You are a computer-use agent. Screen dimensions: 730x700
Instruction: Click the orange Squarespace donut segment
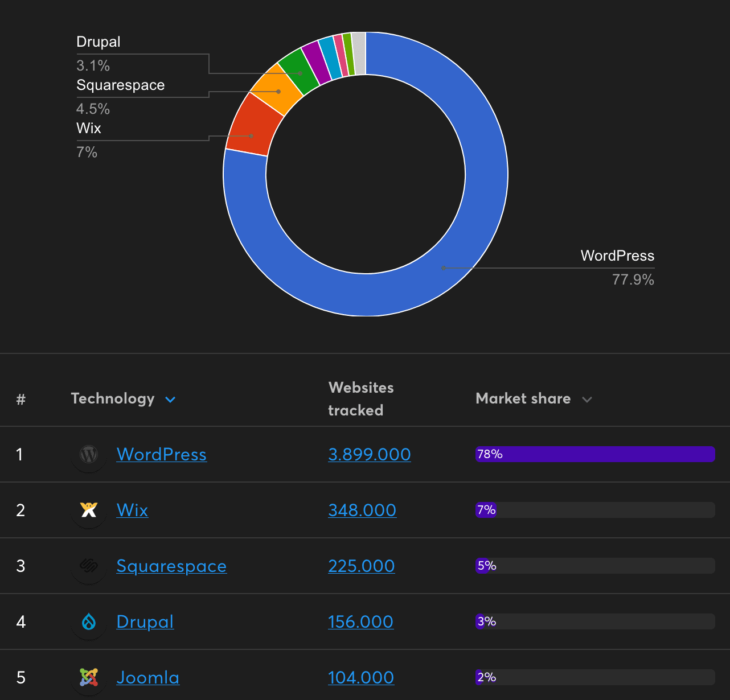277,91
